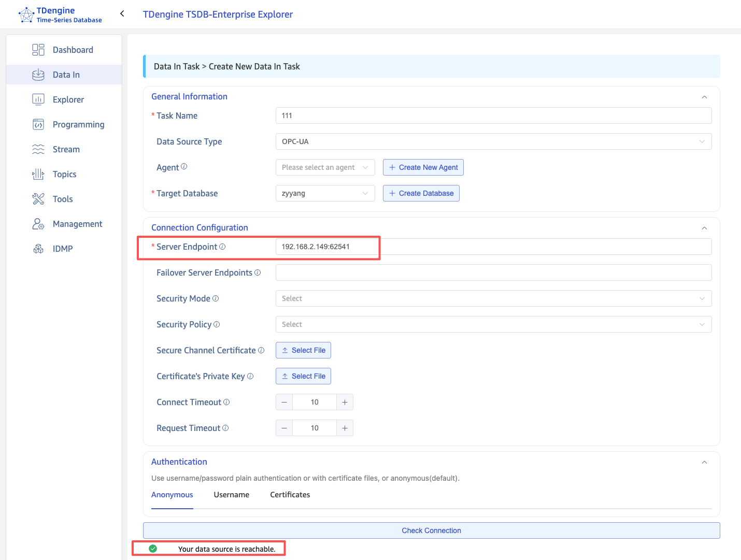Switch to the Certificates authentication tab
This screenshot has height=560, width=741.
pyautogui.click(x=290, y=495)
